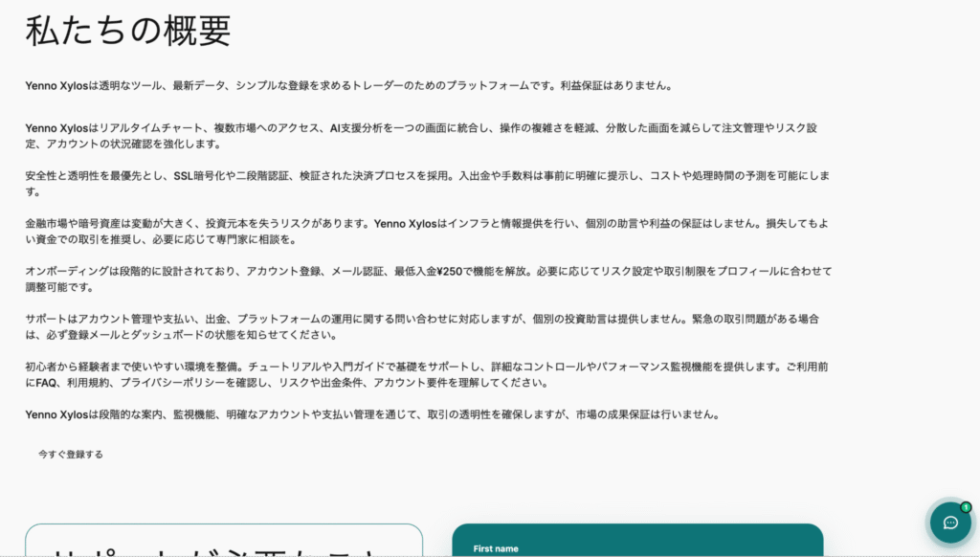Click paragraph starting '金融市場や暗号資産は変動'
Screen dimensions: 980x557
tap(427, 232)
